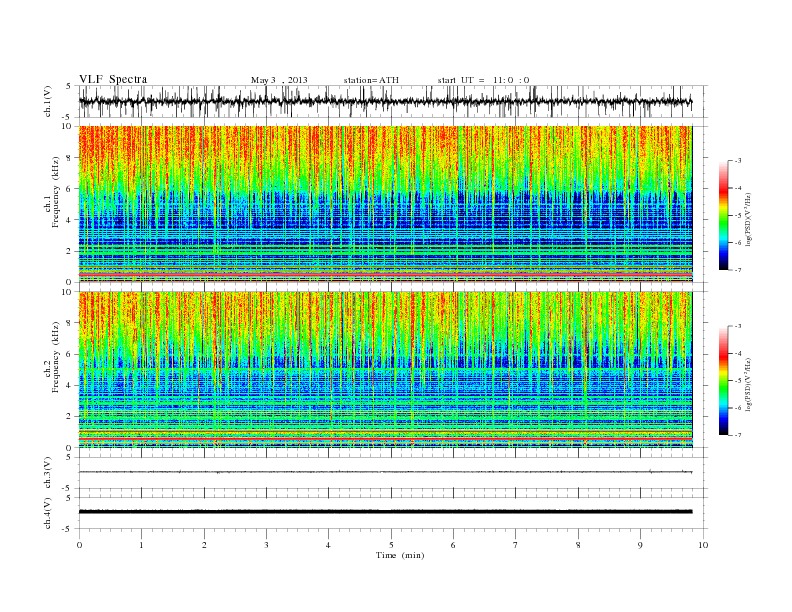Click the 'VLF Spectra' title text
Image resolution: width=792 pixels, height=612 pixels.
tap(113, 79)
